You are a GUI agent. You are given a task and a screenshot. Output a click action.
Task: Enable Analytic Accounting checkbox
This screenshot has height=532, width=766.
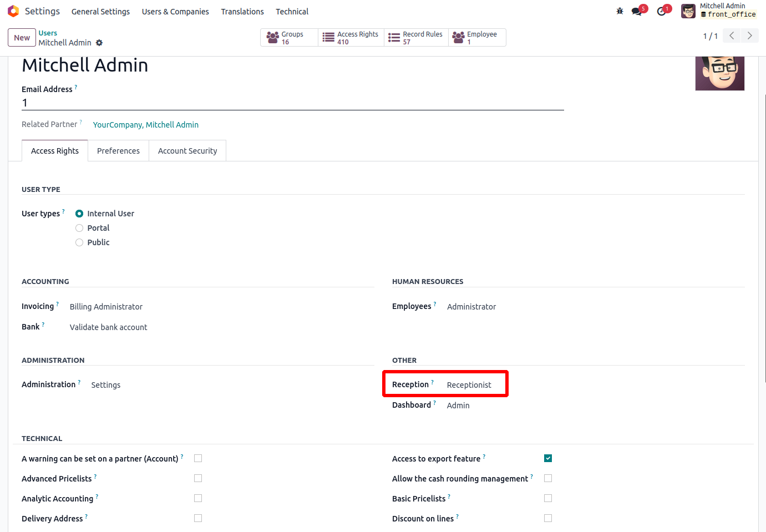tap(198, 498)
